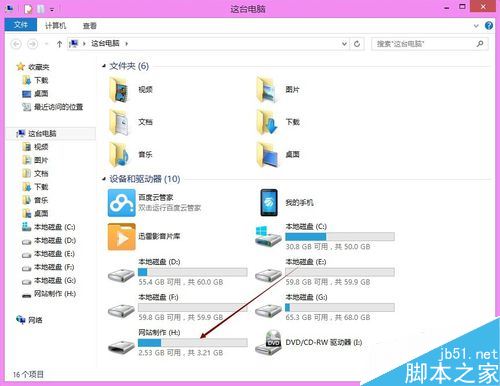This screenshot has height=386, width=500.
Task: Select 下载 under 收藏夹 in sidebar
Action: click(x=41, y=80)
